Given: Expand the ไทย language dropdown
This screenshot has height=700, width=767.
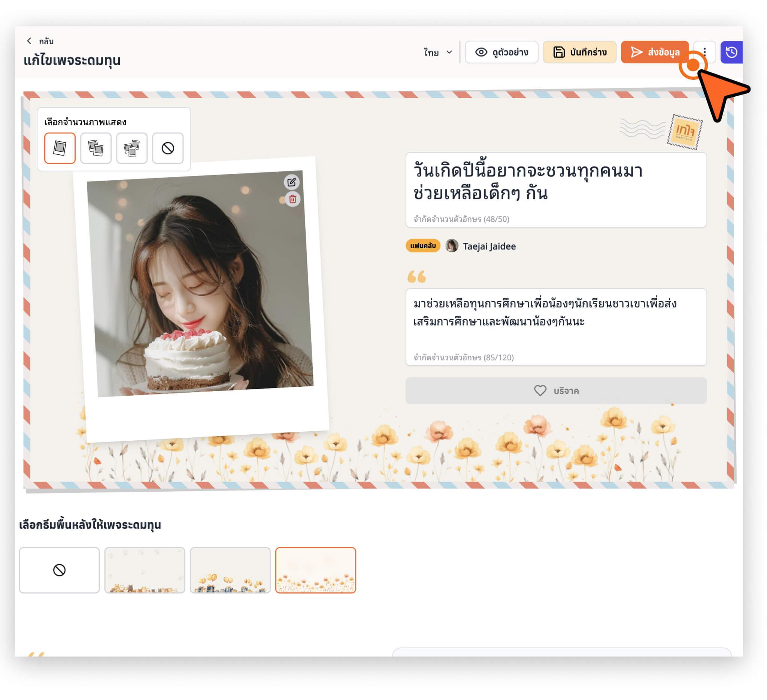Looking at the screenshot, I should (438, 52).
